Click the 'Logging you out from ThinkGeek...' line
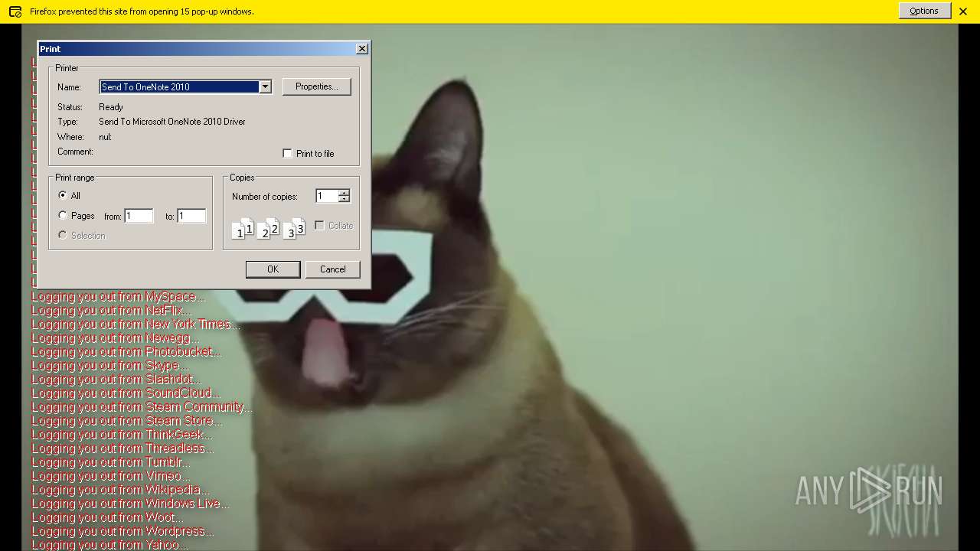Image resolution: width=980 pixels, height=551 pixels. (122, 435)
